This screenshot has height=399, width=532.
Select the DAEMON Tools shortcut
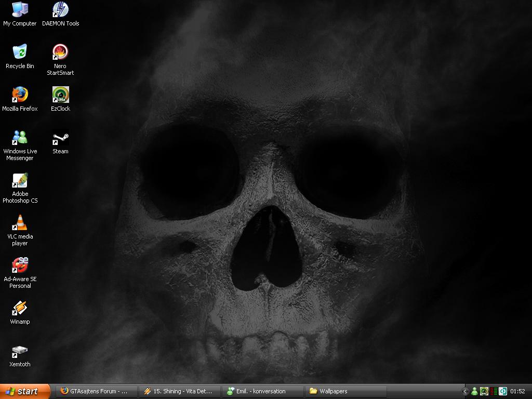(60, 10)
